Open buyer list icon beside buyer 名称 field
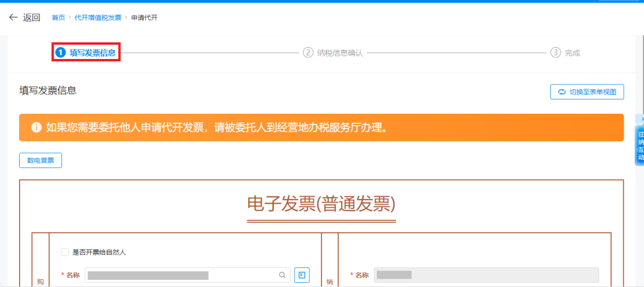 [x=302, y=275]
